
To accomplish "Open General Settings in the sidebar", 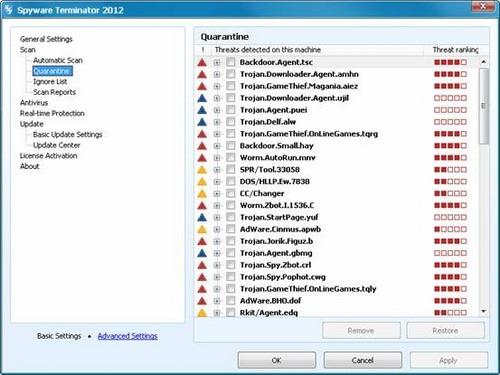I will coord(46,39).
